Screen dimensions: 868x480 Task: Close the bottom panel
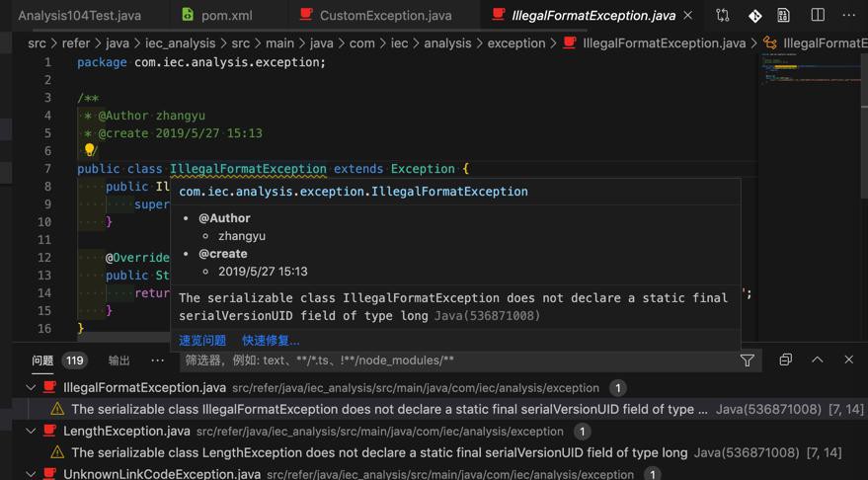[848, 360]
